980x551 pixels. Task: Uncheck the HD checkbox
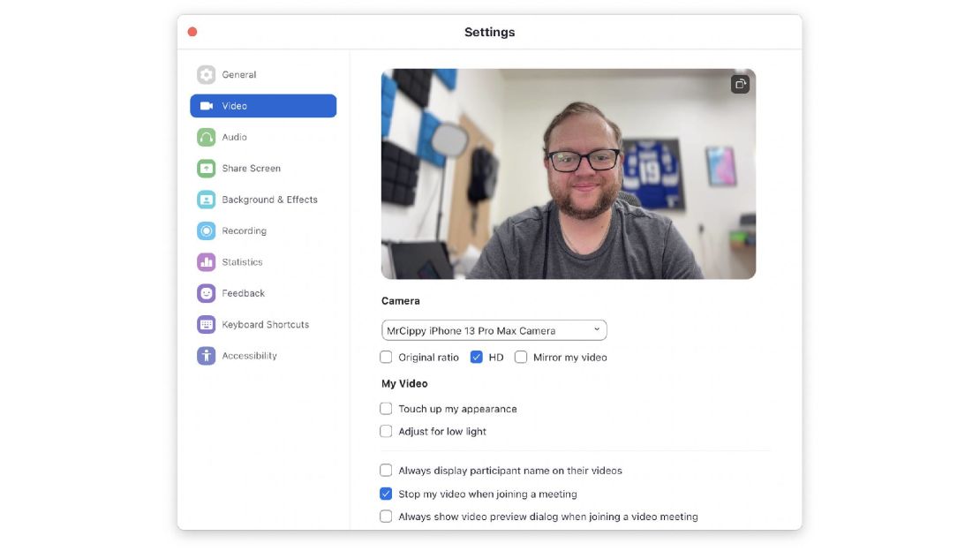(x=476, y=357)
